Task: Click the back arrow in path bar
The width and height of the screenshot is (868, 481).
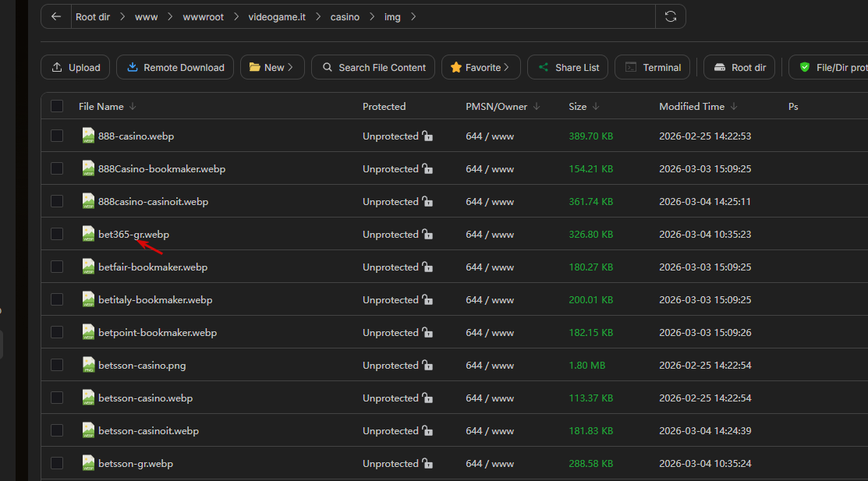Action: click(56, 16)
